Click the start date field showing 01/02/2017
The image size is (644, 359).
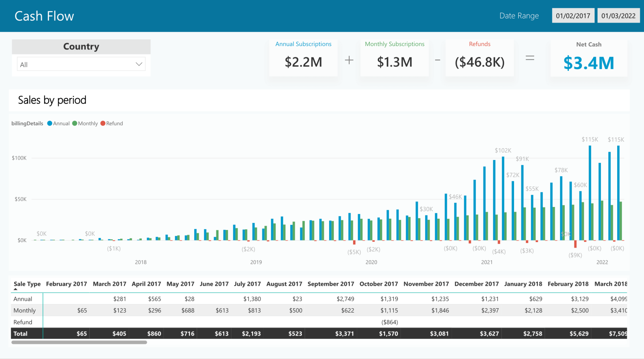(573, 15)
